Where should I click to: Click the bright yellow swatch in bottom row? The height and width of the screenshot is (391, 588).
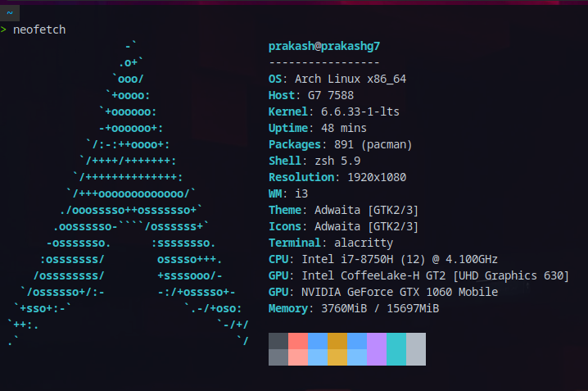[337, 357]
